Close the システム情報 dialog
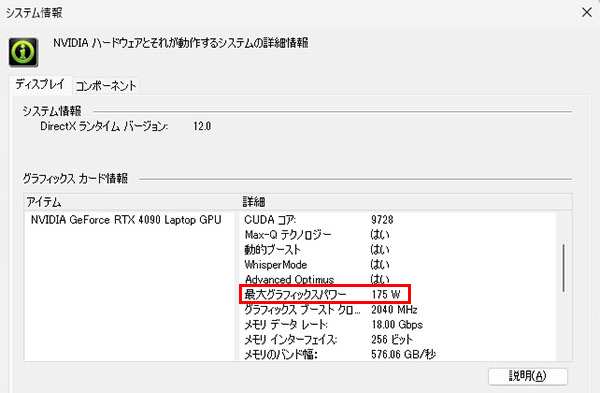Viewport: 600px width, 393px height. click(x=587, y=13)
